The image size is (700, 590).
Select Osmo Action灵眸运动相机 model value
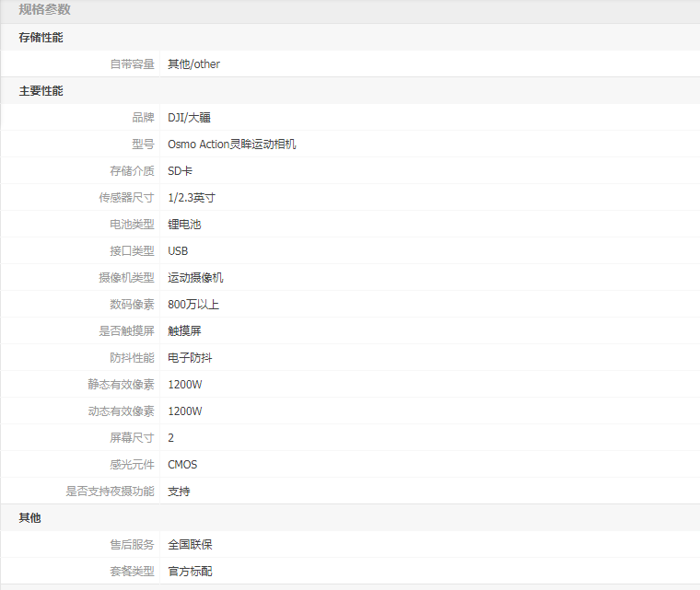click(x=232, y=145)
